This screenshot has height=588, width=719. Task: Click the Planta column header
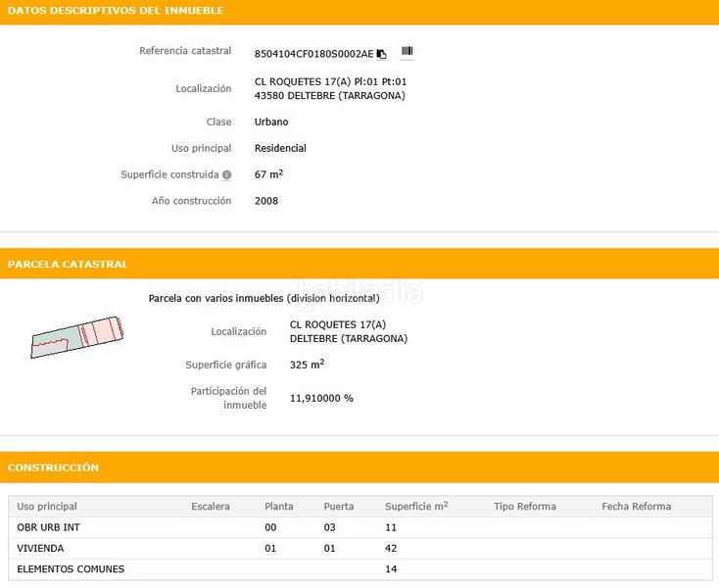(x=279, y=507)
